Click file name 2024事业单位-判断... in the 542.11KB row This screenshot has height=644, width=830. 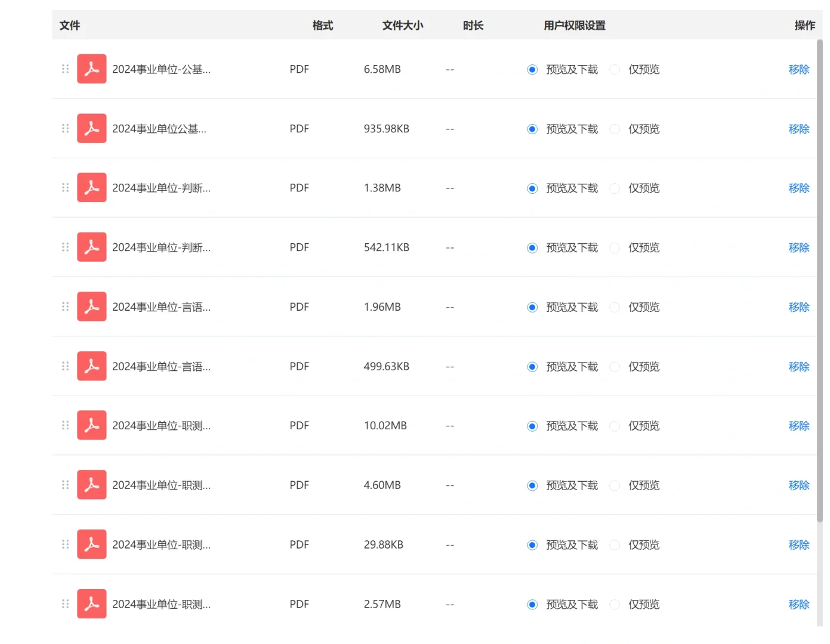161,248
